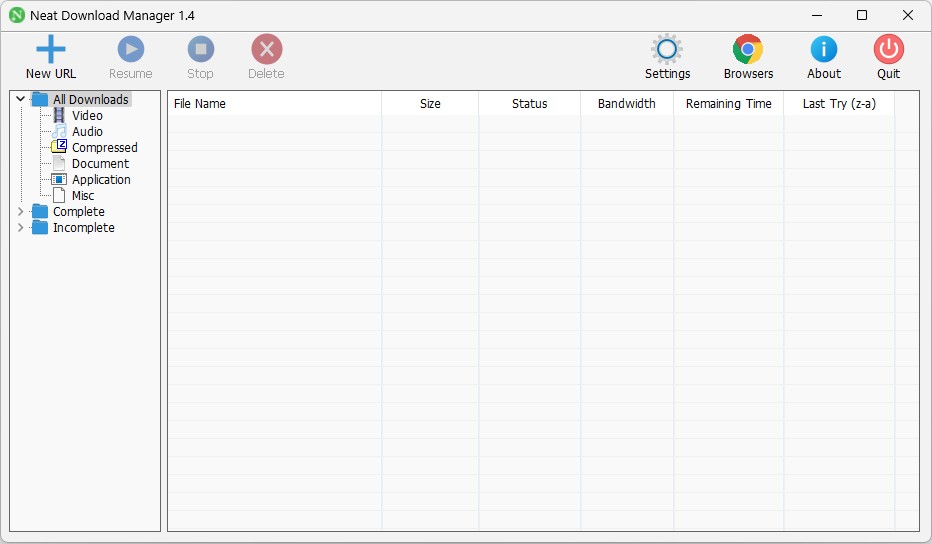Sort by the Status column header
The width and height of the screenshot is (932, 544).
(x=530, y=103)
